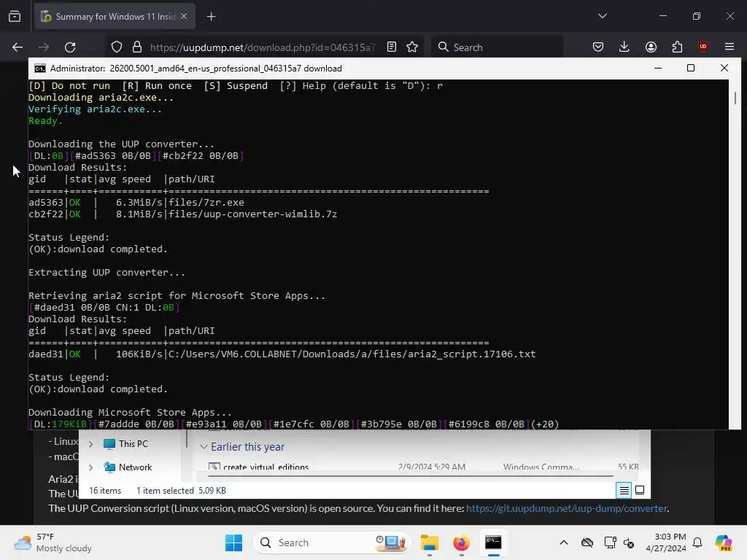Collapse the Earlier this year group
747x560 pixels.
(204, 447)
